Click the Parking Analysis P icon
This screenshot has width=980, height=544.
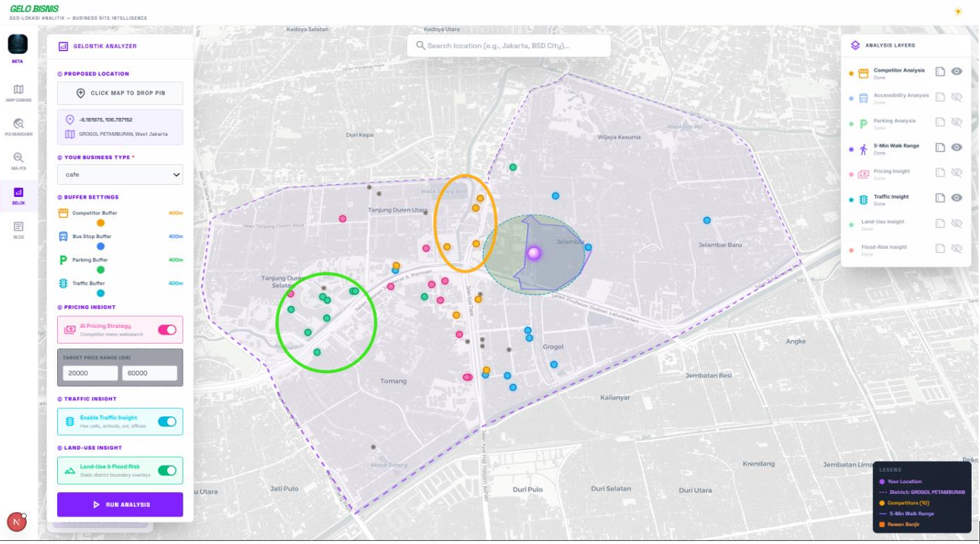click(x=864, y=124)
